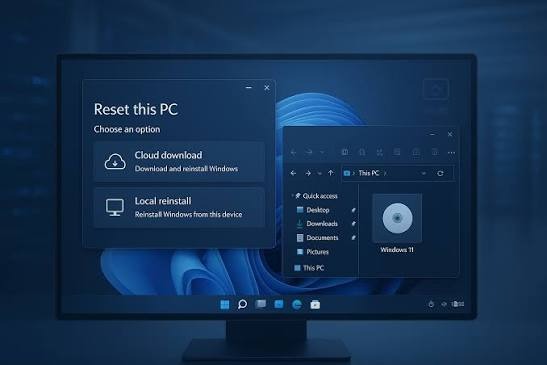Expand the address bar history dropdown

click(x=424, y=173)
